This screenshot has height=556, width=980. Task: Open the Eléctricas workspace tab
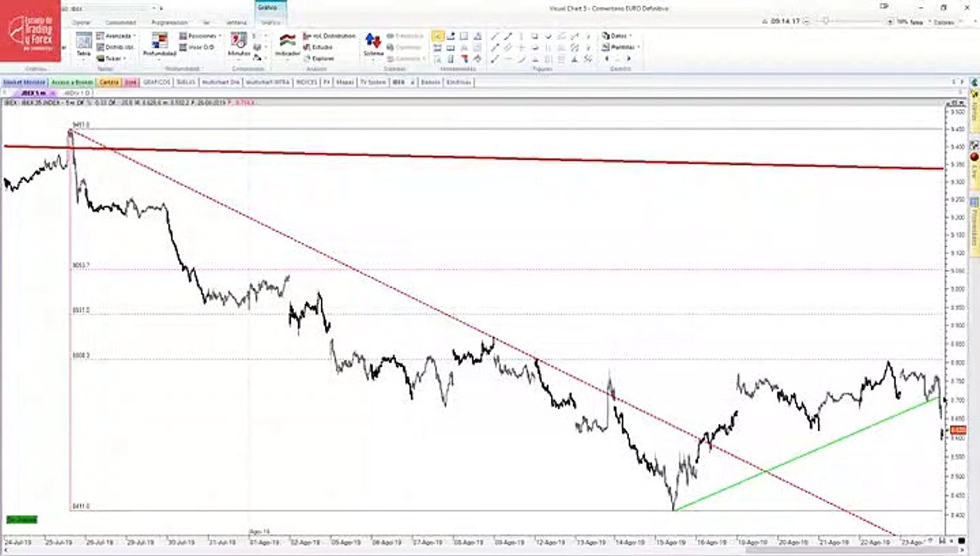[x=459, y=82]
